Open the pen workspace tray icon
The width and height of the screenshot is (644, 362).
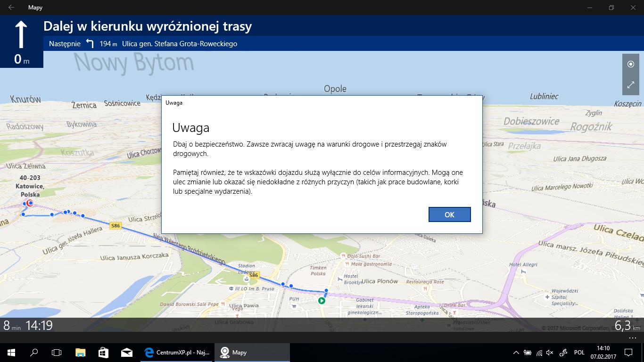(x=563, y=353)
